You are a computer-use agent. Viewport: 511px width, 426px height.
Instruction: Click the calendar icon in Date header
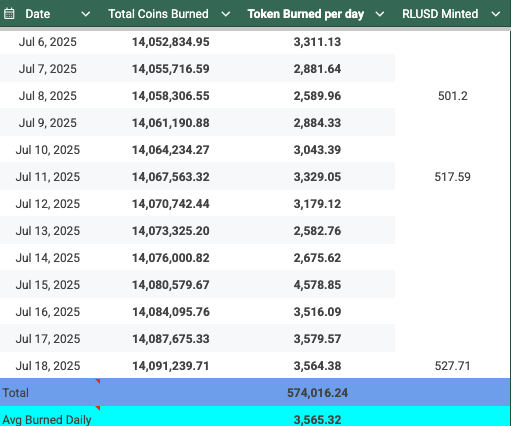tap(9, 14)
